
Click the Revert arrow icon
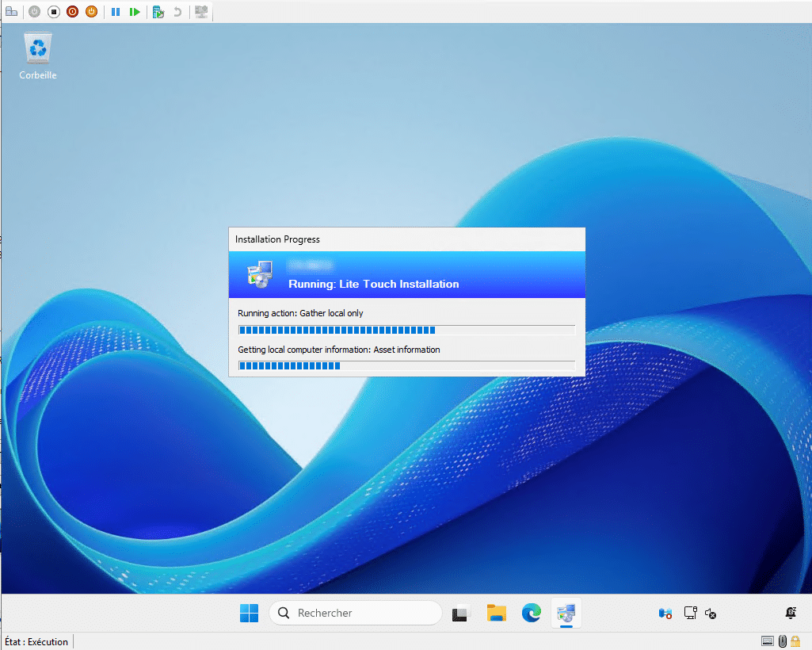(x=177, y=12)
